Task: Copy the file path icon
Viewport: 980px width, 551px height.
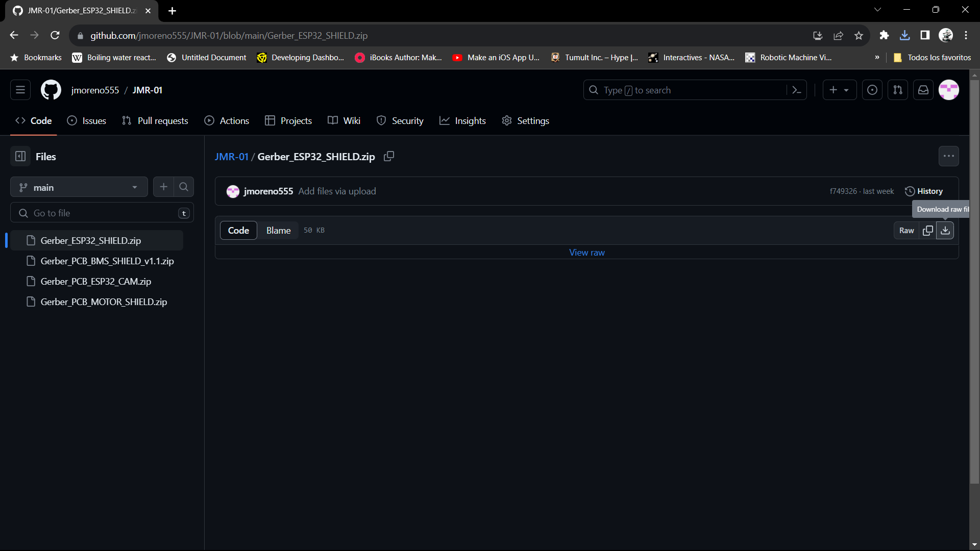Action: click(389, 157)
